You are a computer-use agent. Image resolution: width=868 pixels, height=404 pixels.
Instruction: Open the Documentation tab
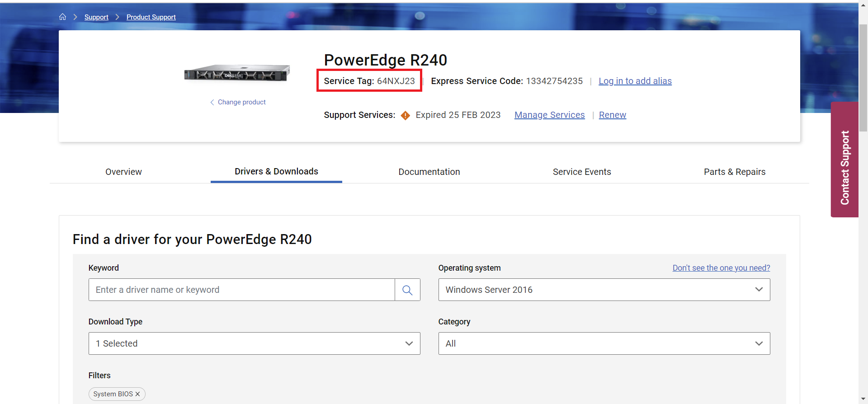429,172
